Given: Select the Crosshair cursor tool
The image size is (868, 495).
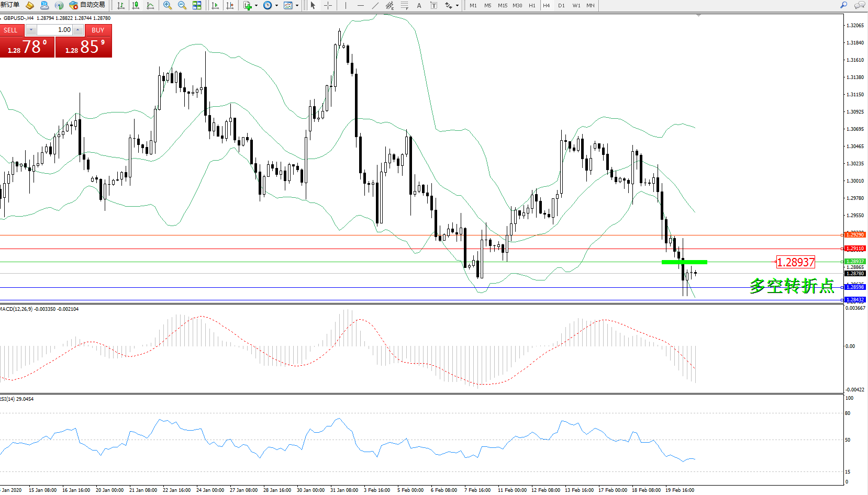Looking at the screenshot, I should coord(328,5).
